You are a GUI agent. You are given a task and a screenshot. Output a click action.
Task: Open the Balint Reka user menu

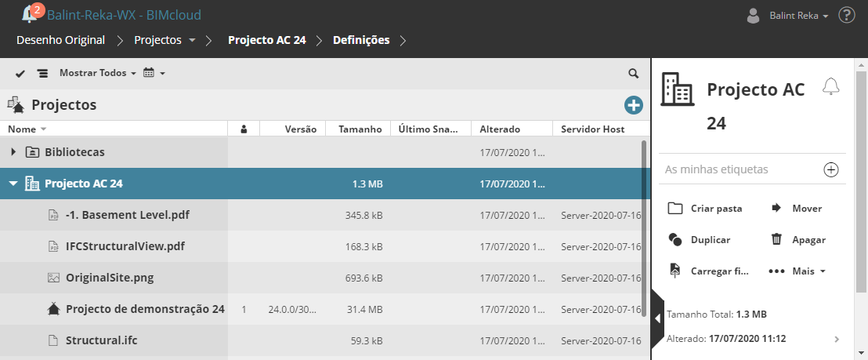tap(798, 16)
